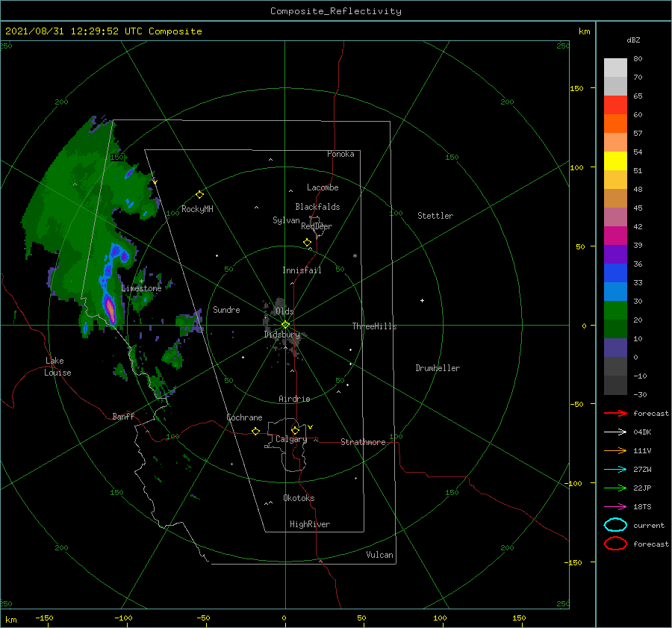Choose the magenta 18TS arrow symbol
The width and height of the screenshot is (672, 628).
[615, 507]
